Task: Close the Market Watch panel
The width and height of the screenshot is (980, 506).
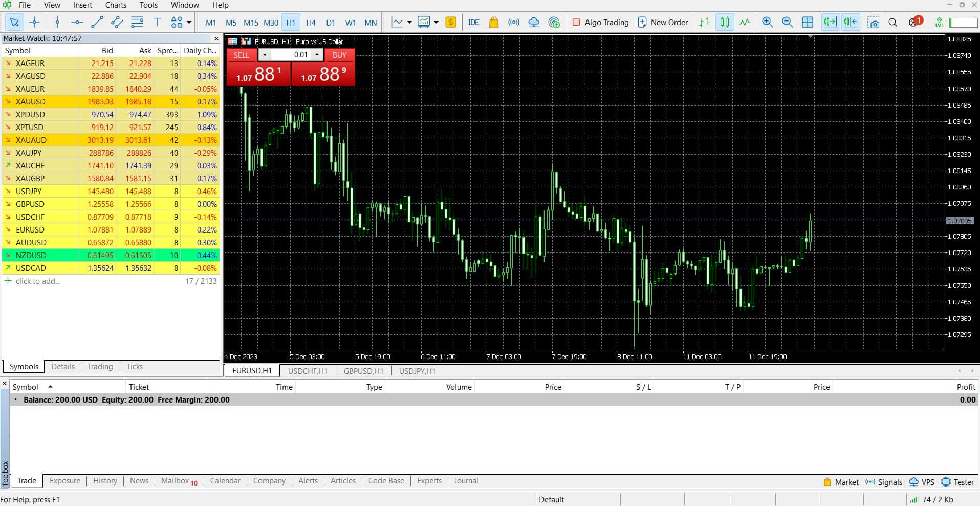Action: coord(216,38)
